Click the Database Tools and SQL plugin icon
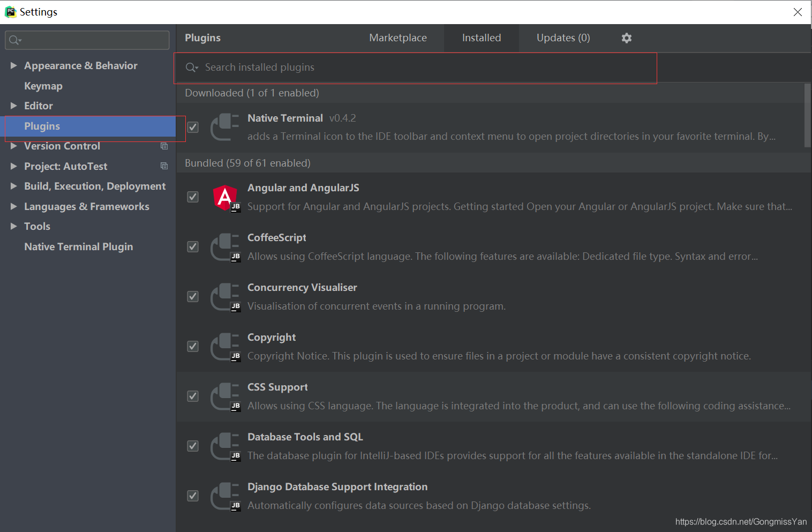 coord(225,446)
